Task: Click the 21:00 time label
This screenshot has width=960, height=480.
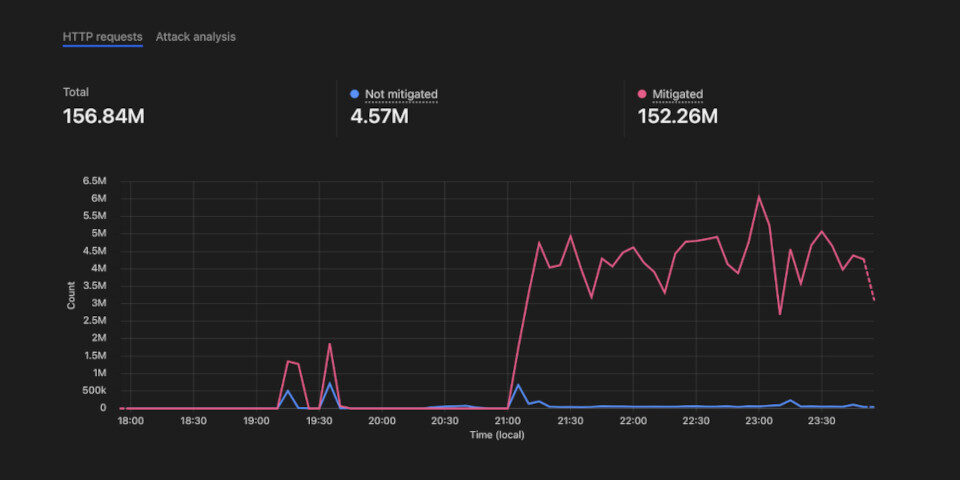Action: pyautogui.click(x=508, y=421)
